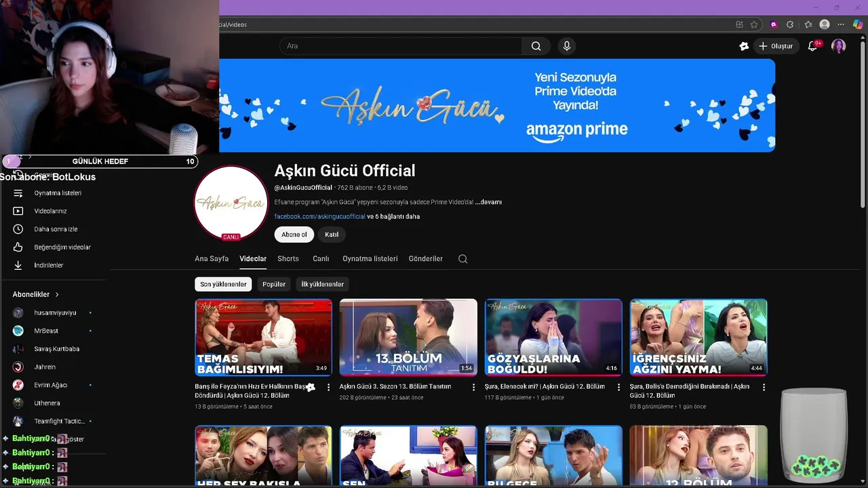Click the Katıl button

click(332, 235)
